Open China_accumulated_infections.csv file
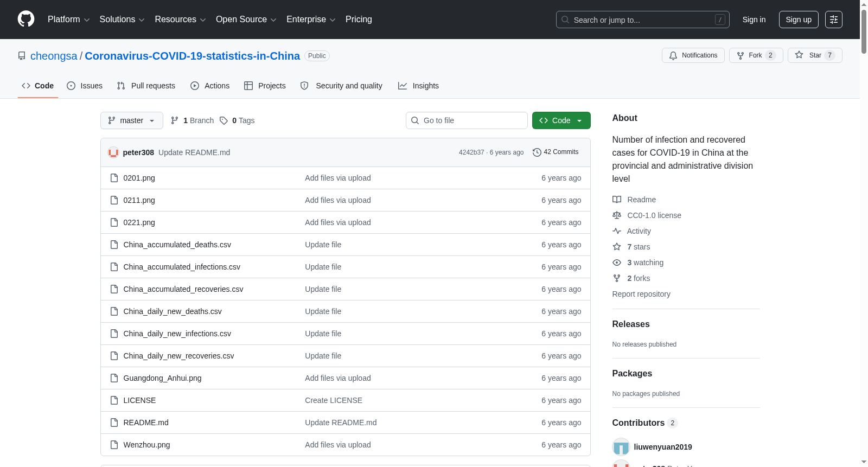The image size is (868, 467). point(182,267)
